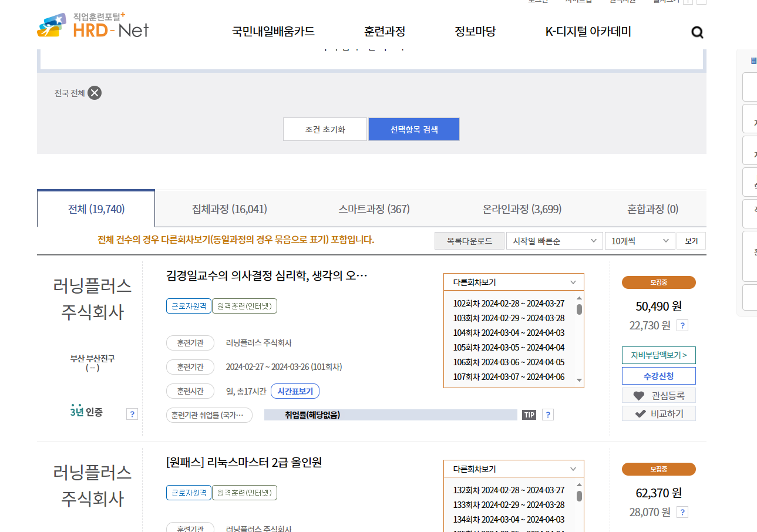The height and width of the screenshot is (532, 757).
Task: Open the 정보마당 menu
Action: click(x=475, y=32)
